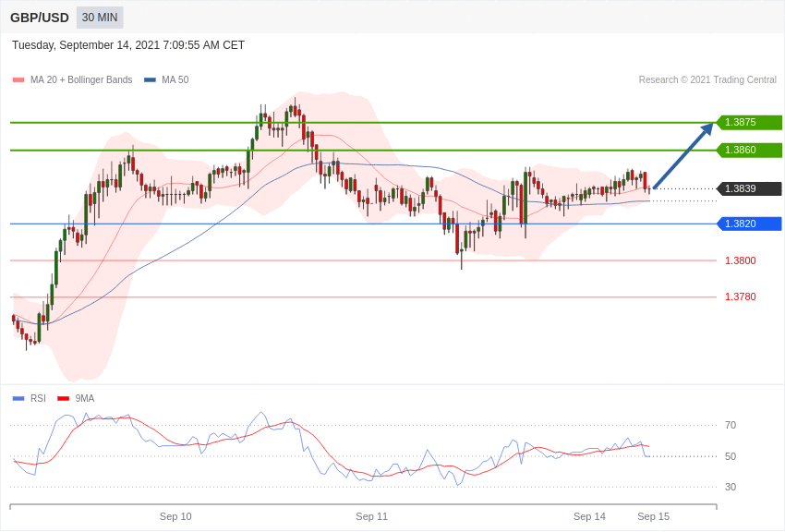Select the GBP/USD pair title
The height and width of the screenshot is (532, 785).
pyautogui.click(x=40, y=18)
